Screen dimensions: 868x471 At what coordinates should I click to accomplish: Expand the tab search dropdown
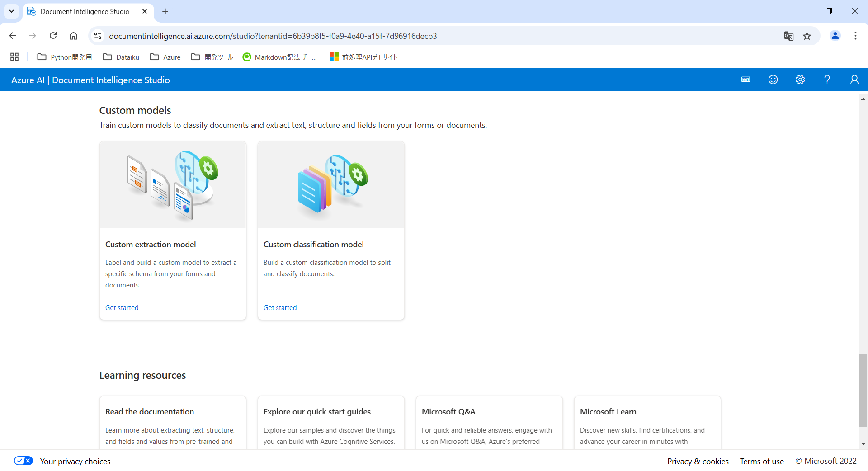[x=11, y=11]
